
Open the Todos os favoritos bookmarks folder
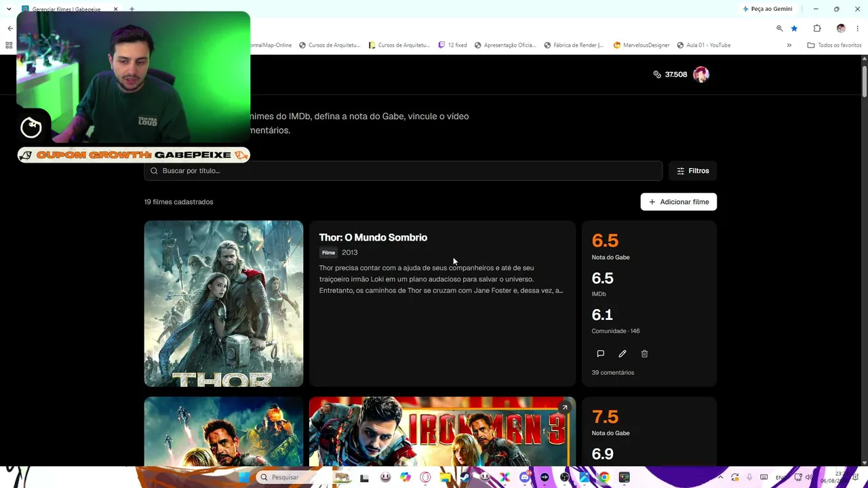coord(834,45)
